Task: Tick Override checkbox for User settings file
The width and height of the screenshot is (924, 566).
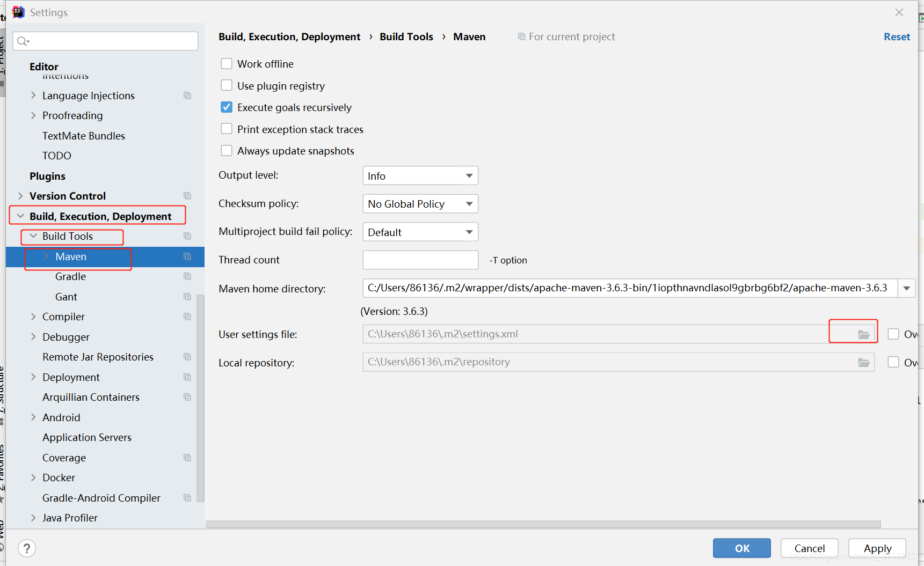Action: (x=893, y=334)
